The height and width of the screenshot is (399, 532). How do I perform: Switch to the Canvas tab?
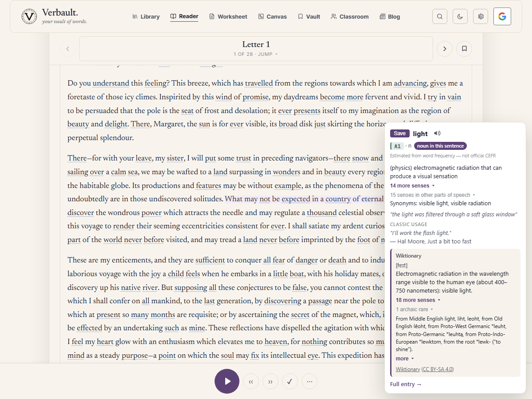point(273,16)
